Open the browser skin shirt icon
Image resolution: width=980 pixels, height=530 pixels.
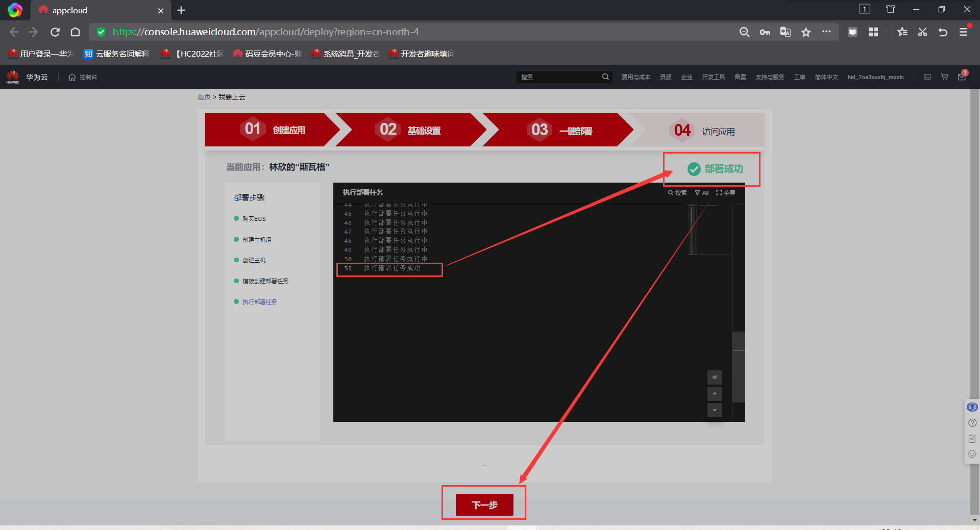coord(891,9)
